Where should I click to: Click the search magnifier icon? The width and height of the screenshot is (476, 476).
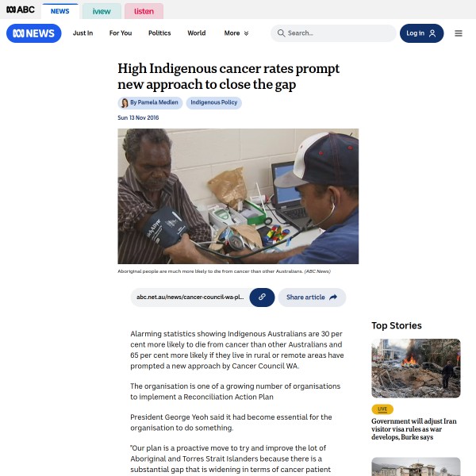[x=281, y=33]
